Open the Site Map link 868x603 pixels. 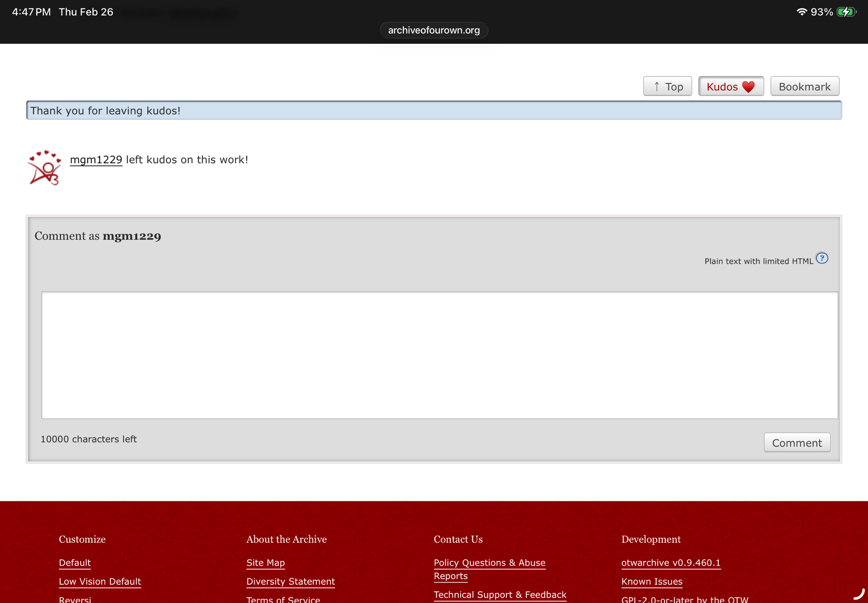tap(266, 563)
